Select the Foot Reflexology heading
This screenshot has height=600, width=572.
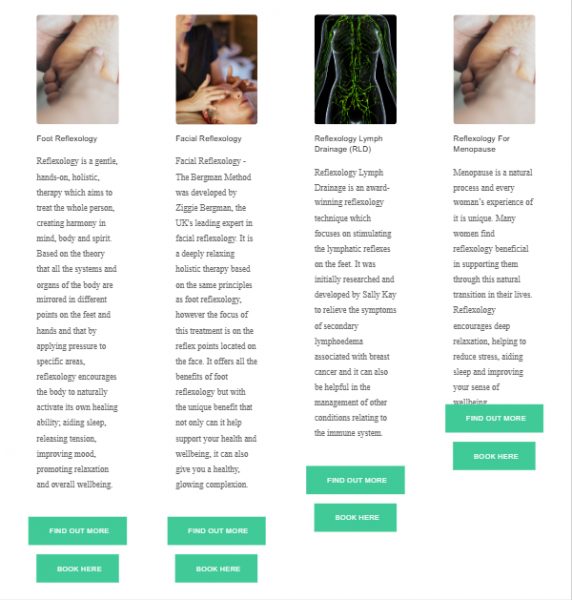pyautogui.click(x=67, y=139)
